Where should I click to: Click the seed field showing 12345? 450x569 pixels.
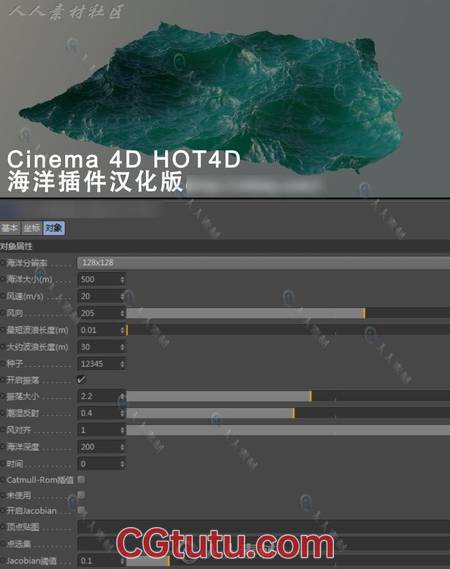[x=99, y=364]
